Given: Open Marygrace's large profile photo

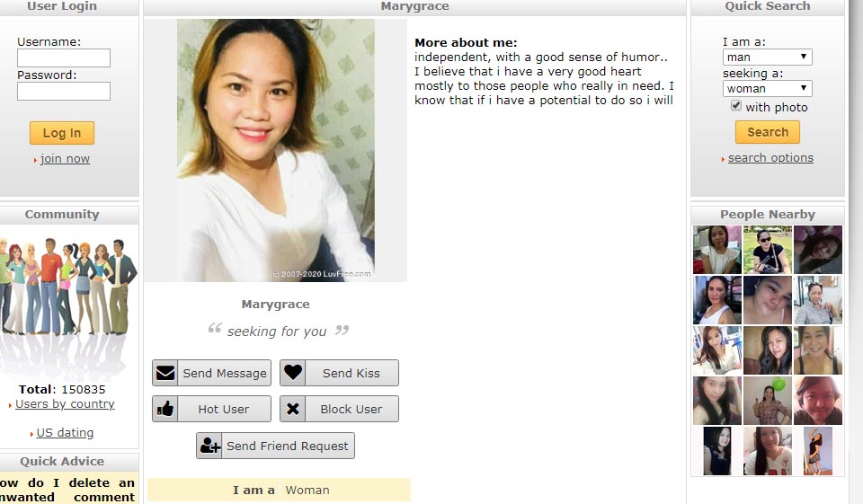Looking at the screenshot, I should coord(276,150).
